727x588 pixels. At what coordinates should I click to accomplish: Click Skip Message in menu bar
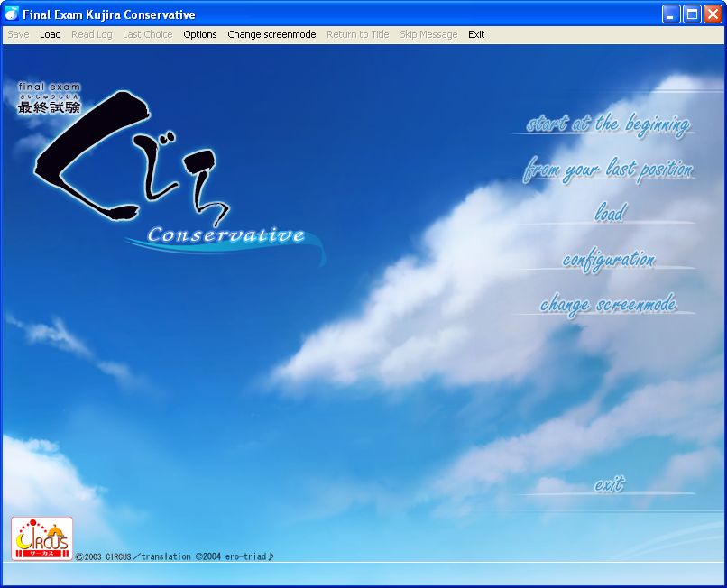pyautogui.click(x=428, y=34)
